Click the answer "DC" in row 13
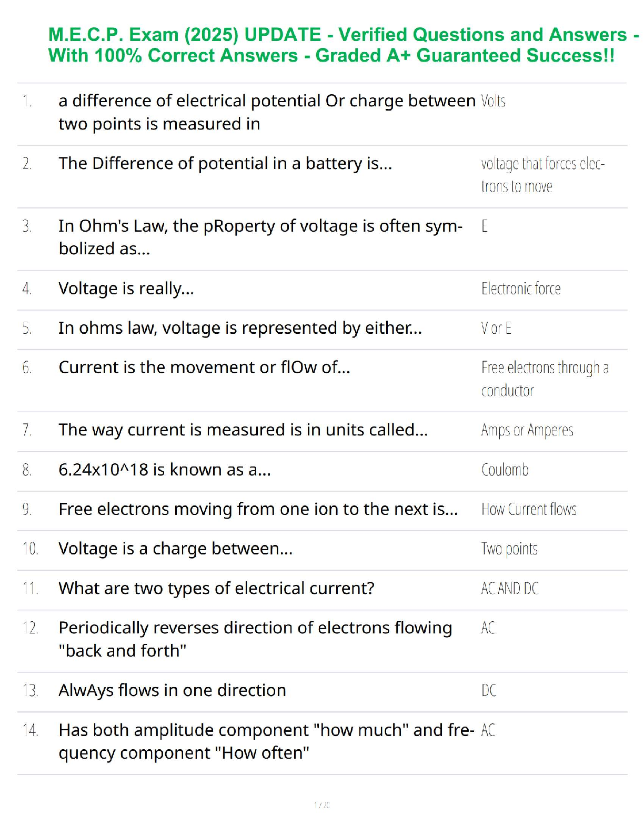This screenshot has height=834, width=644. tap(489, 690)
